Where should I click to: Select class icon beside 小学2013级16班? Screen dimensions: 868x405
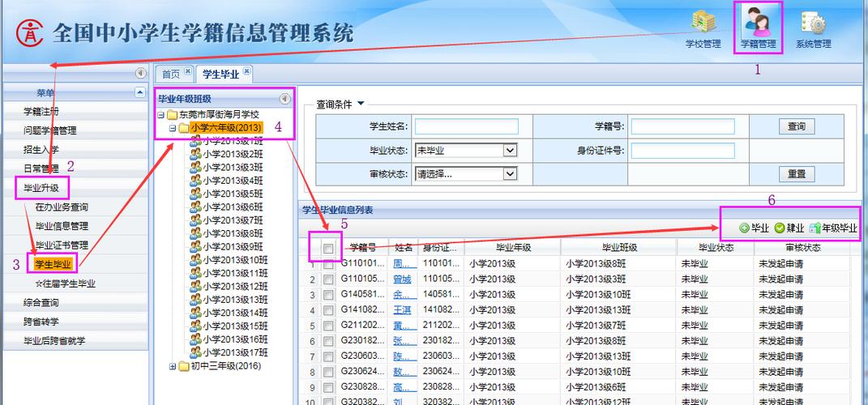(x=195, y=339)
